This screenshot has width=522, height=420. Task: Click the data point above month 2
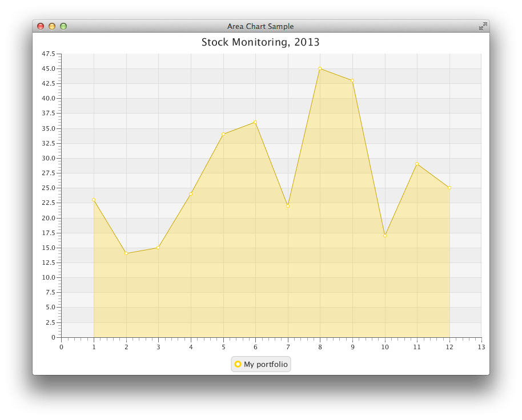pos(126,253)
